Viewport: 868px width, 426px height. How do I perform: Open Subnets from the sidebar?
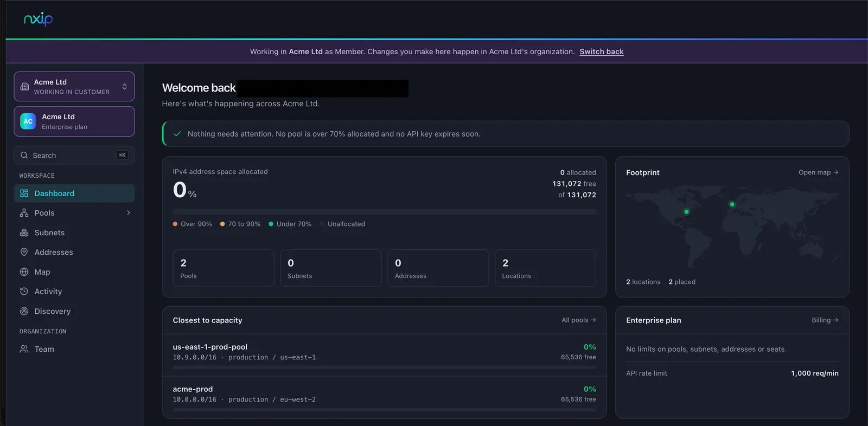pyautogui.click(x=74, y=233)
